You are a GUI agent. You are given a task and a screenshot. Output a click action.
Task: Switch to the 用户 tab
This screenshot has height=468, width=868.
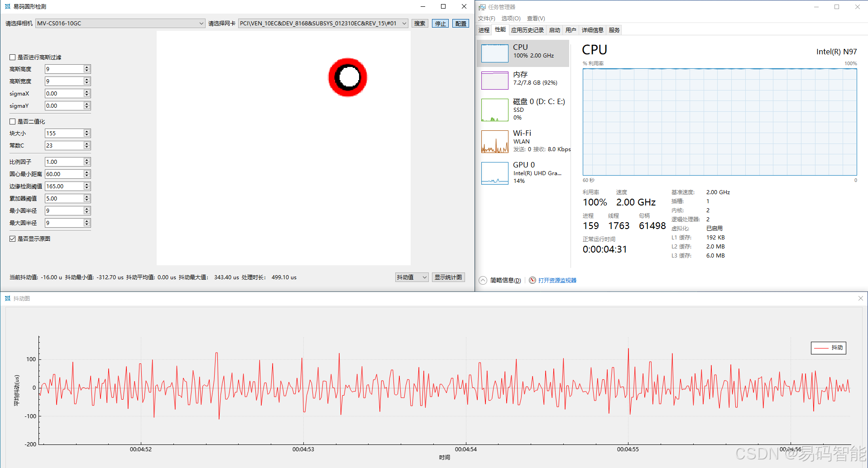(571, 30)
